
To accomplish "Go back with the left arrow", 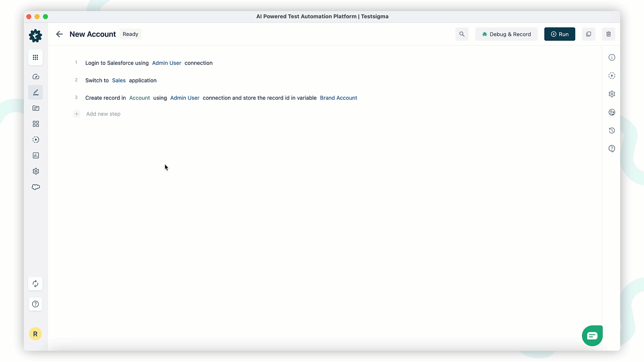I will pos(59,34).
